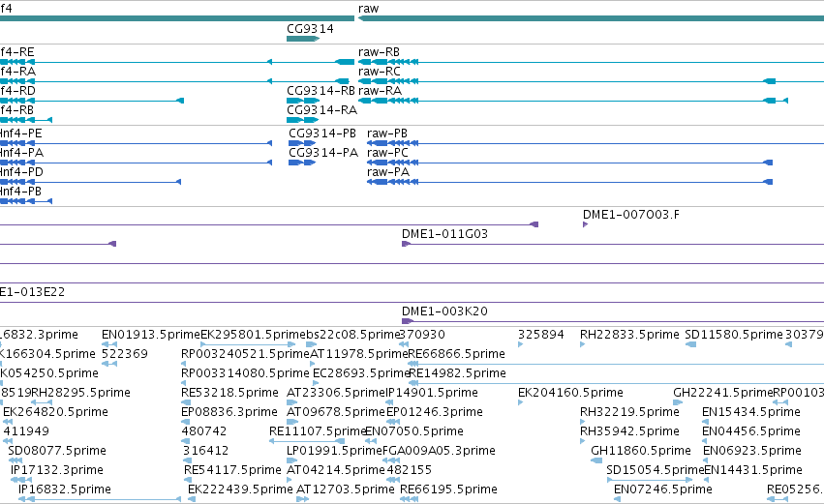
Task: Select EST EP01246.3prime
Action: pyautogui.click(x=394, y=422)
